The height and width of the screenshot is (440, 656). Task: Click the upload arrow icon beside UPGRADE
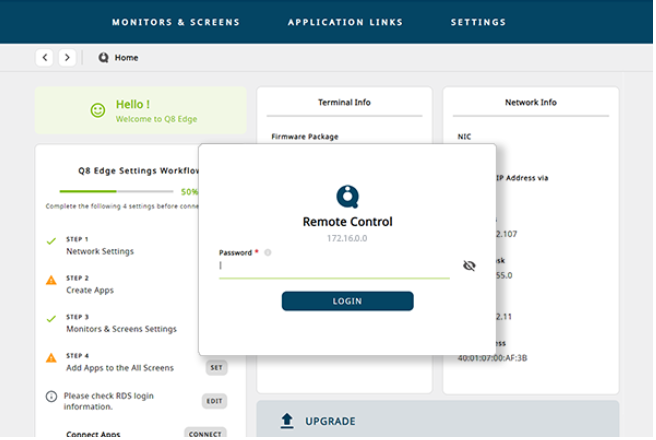[x=286, y=421]
